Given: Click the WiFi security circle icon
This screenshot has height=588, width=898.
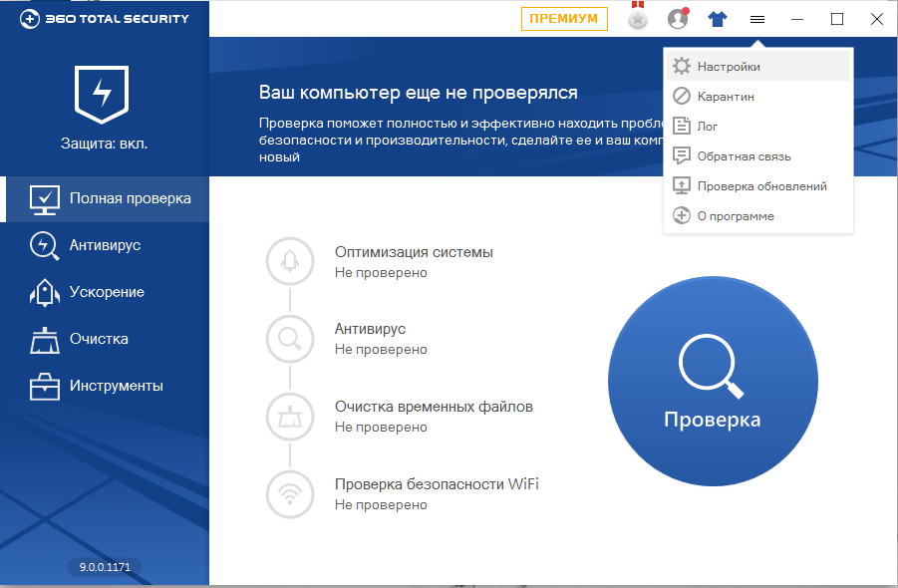Looking at the screenshot, I should (x=290, y=494).
